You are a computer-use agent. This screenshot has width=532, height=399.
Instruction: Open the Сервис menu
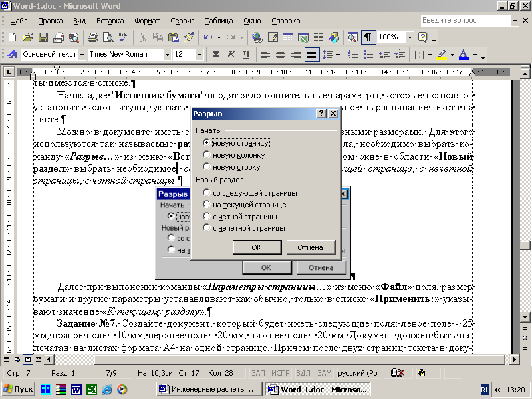click(x=182, y=21)
